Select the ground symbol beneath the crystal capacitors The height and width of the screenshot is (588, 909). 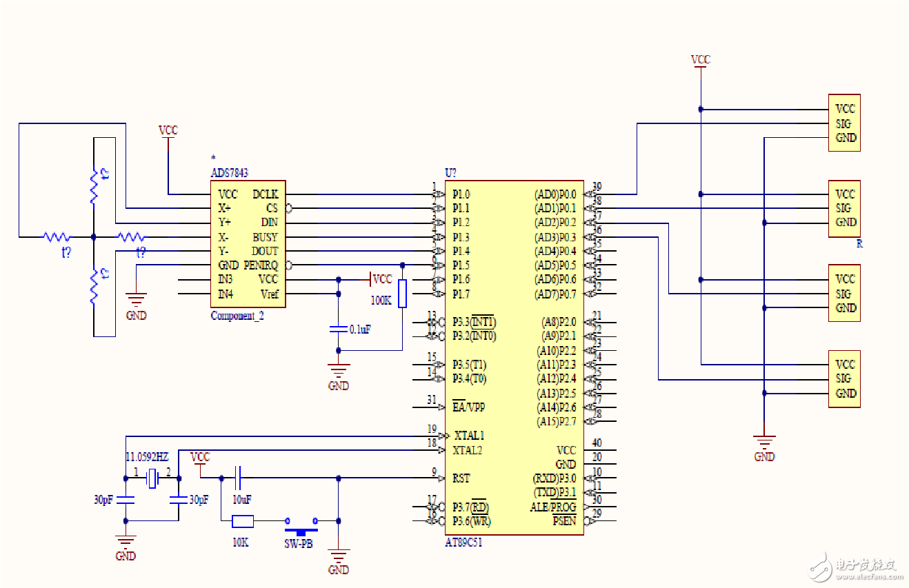coord(126,540)
